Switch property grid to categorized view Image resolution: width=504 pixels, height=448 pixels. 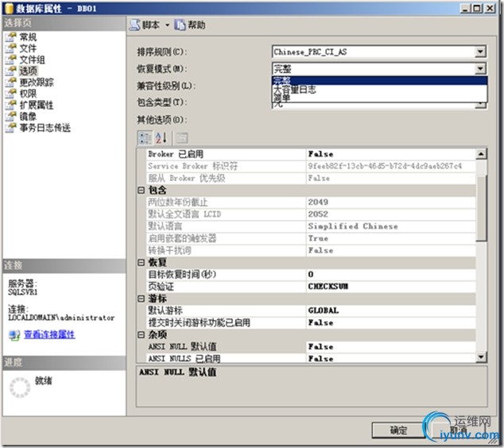click(145, 138)
